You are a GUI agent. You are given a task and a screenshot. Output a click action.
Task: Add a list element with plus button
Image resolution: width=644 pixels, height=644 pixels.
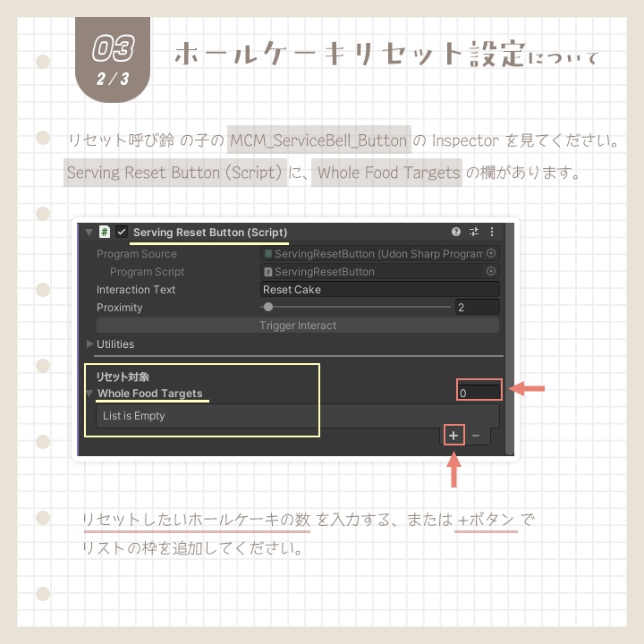(x=453, y=436)
